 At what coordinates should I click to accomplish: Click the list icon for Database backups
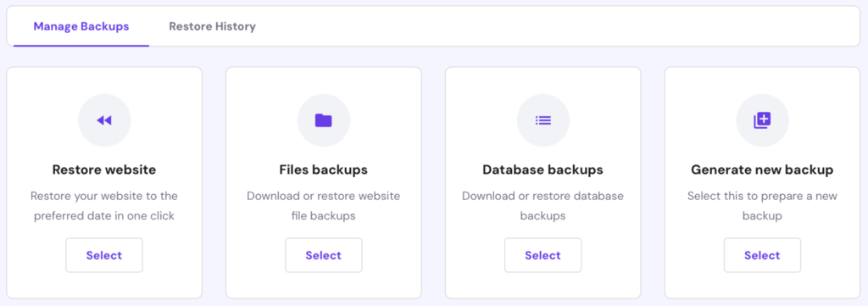click(543, 120)
